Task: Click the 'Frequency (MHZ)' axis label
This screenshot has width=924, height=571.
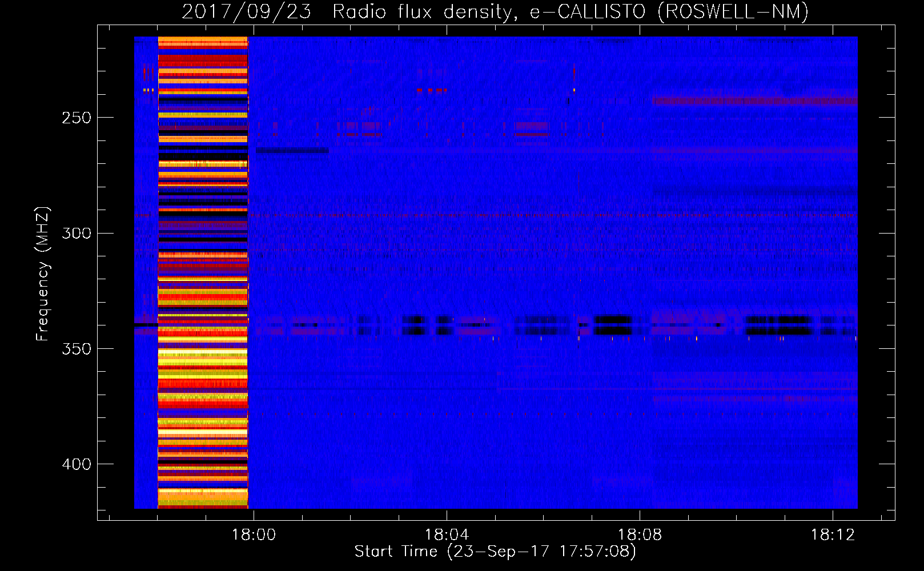Action: pos(43,274)
